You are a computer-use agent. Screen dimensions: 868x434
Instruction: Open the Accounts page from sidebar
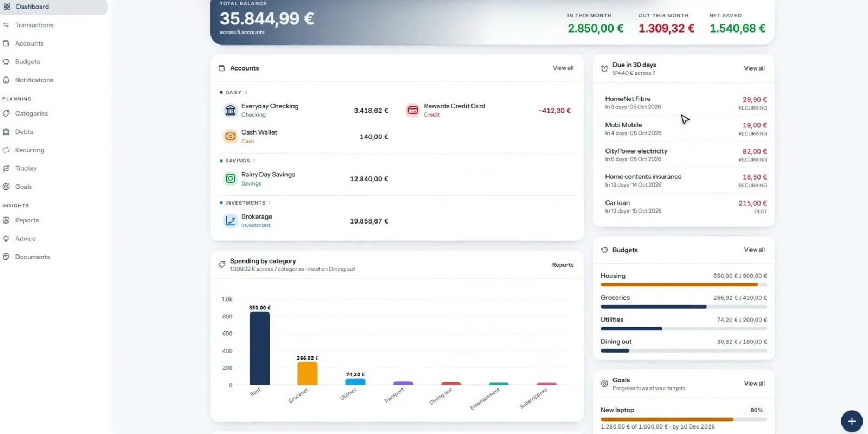point(29,43)
